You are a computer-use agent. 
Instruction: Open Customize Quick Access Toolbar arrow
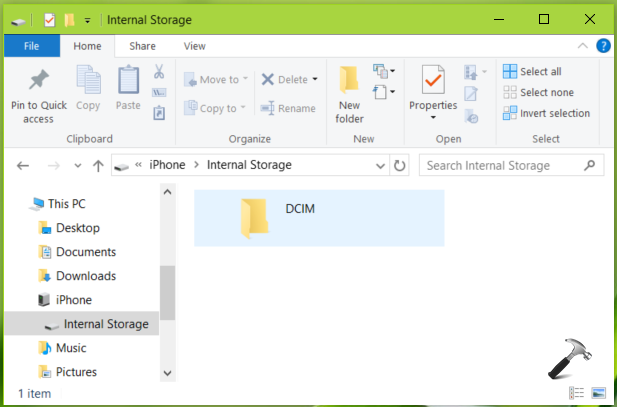[x=87, y=20]
